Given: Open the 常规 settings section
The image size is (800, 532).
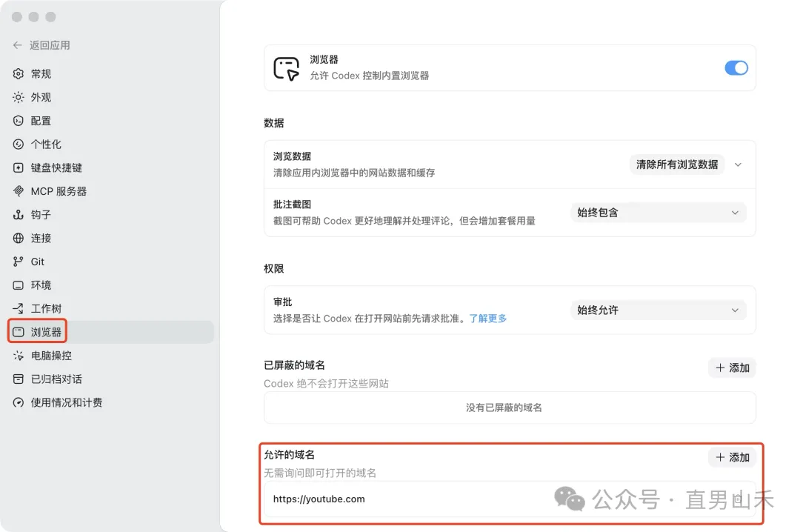Looking at the screenshot, I should 111,73.
